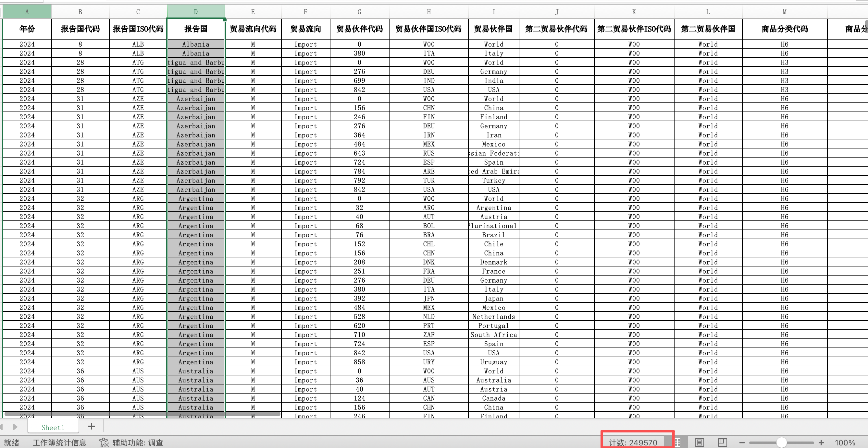Select the 贸易流向 header cell
Screen dimensions: 868x448
pyautogui.click(x=305, y=29)
